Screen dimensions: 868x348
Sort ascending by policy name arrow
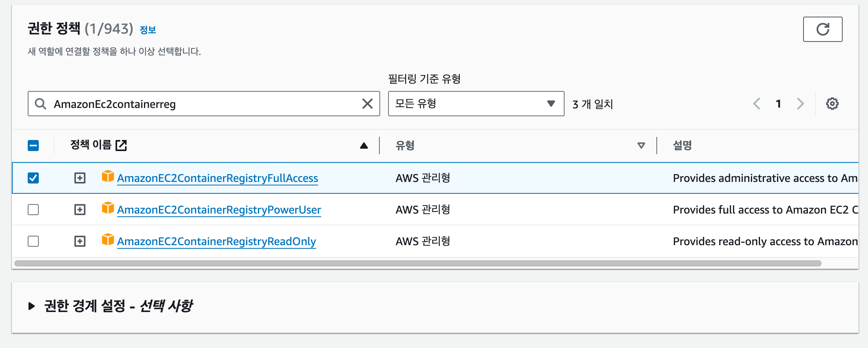click(x=364, y=146)
